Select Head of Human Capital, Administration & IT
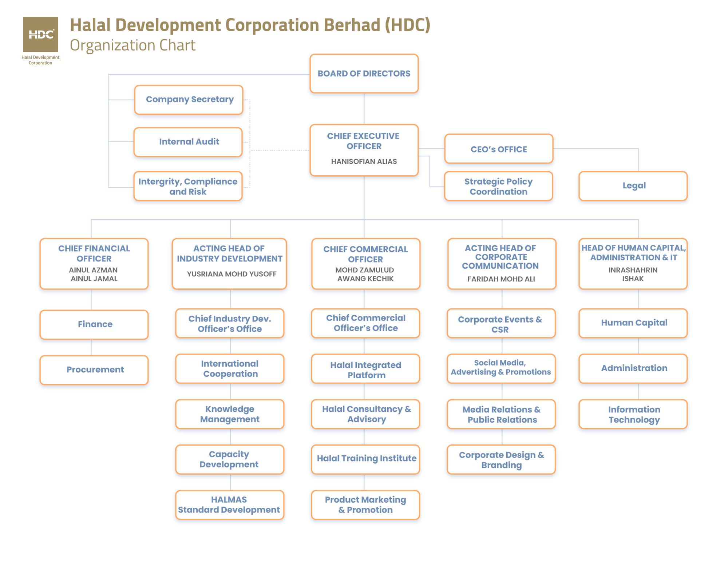This screenshot has height=567, width=728. coord(633,264)
